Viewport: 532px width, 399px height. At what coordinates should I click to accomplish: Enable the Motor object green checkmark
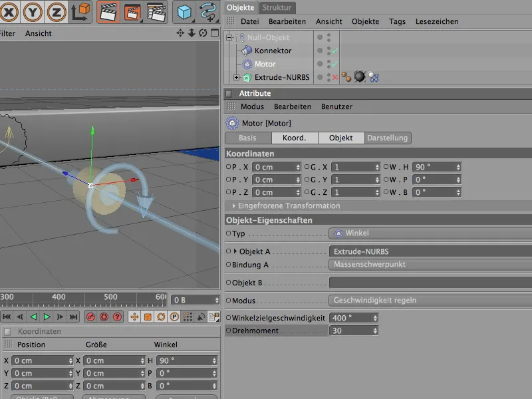(x=334, y=65)
